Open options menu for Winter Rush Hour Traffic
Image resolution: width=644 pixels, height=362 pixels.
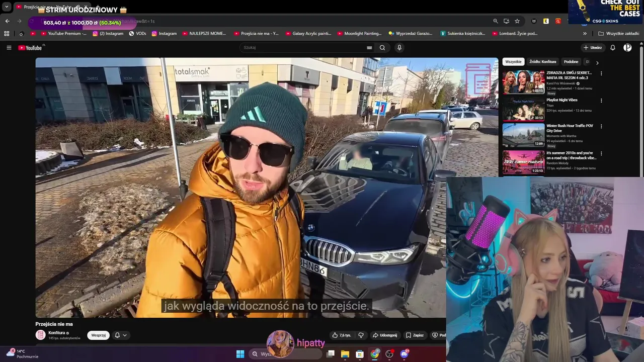601,127
